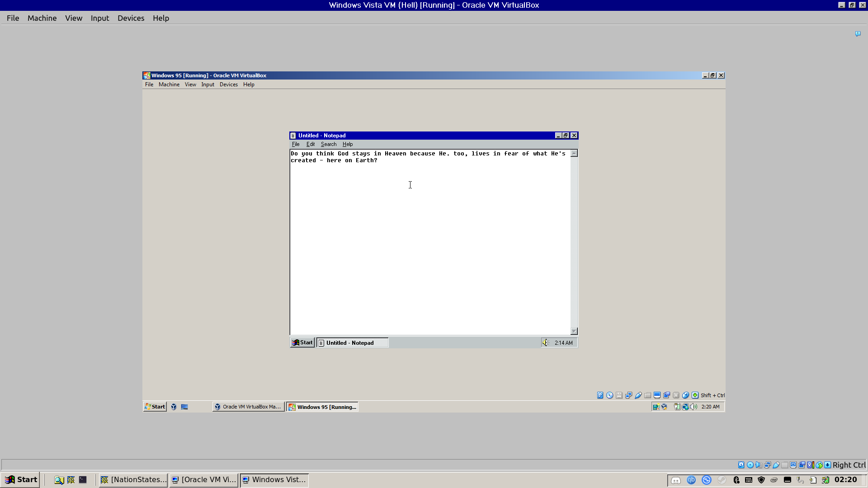Click speaker icon in Windows 95 tray
Viewport: 868px width, 488px height.
click(x=546, y=343)
